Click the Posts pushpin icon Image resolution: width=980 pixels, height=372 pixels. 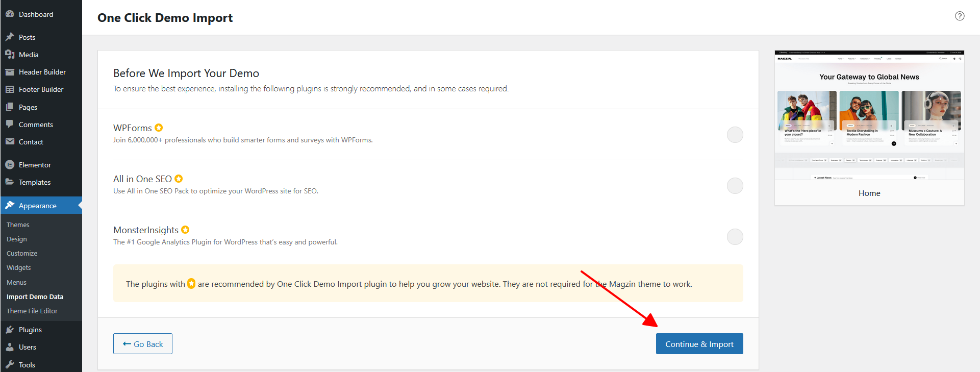pos(10,37)
